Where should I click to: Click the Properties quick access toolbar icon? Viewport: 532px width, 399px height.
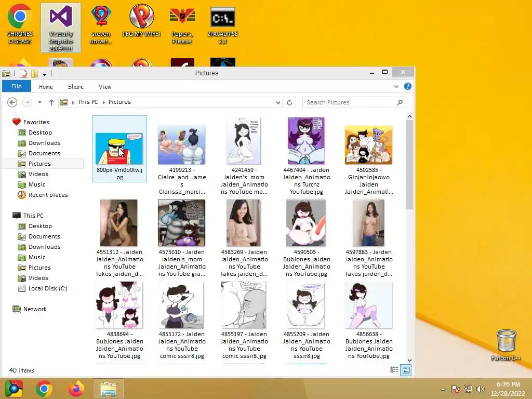[23, 73]
